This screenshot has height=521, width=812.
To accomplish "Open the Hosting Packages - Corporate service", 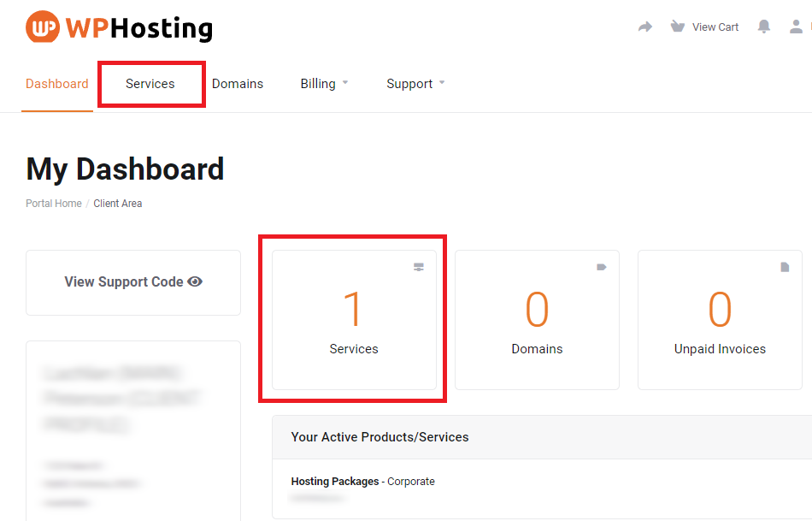I will [x=362, y=482].
